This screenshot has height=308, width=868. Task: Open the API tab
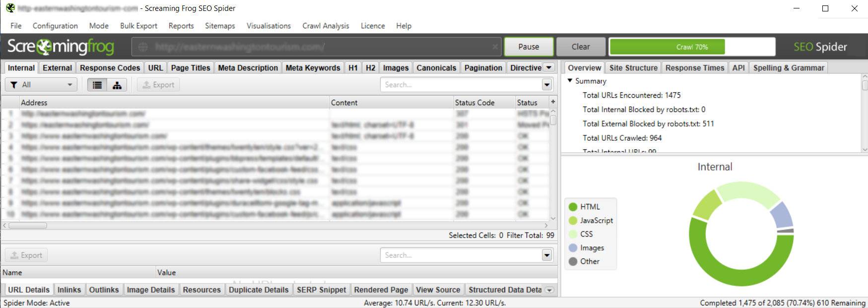(738, 67)
